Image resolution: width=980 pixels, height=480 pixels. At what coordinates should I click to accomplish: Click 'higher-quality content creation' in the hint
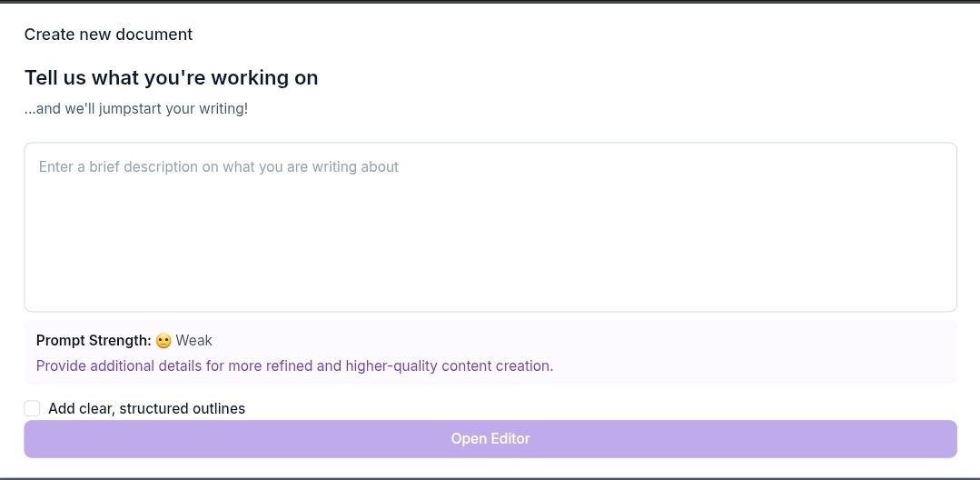point(450,365)
